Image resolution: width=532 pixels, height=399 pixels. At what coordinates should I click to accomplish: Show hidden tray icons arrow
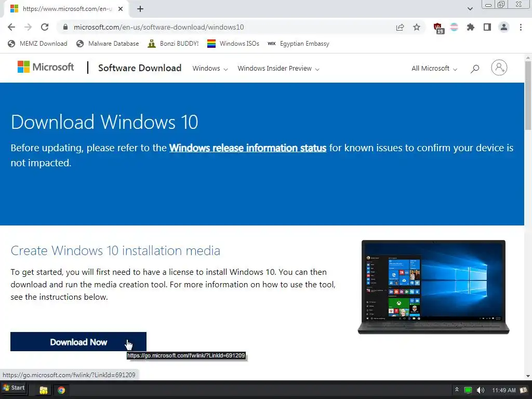tap(457, 390)
